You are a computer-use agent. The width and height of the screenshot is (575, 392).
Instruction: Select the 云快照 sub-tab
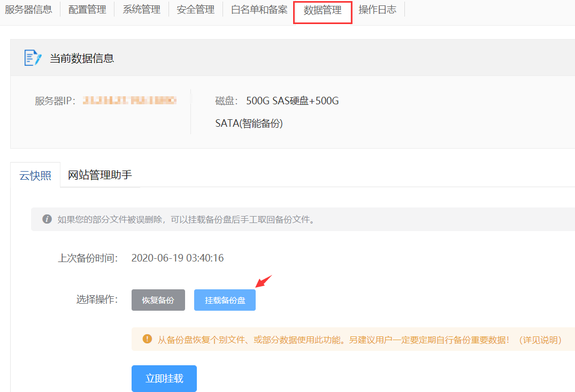point(35,175)
